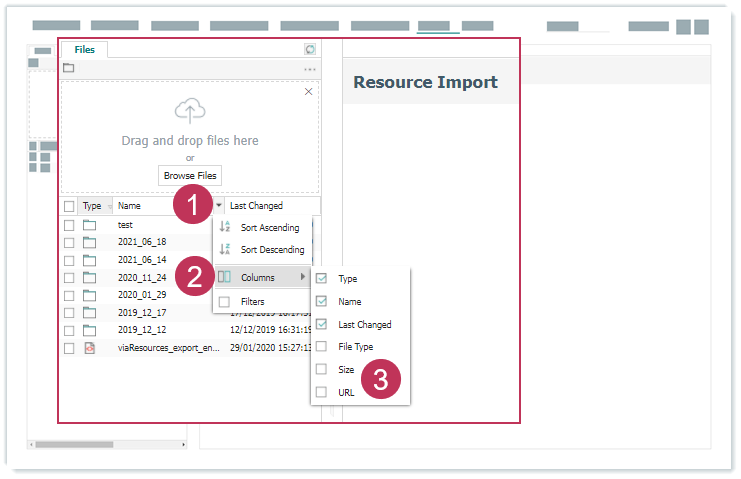
Task: Click the folder icon for test row
Action: pyautogui.click(x=89, y=225)
